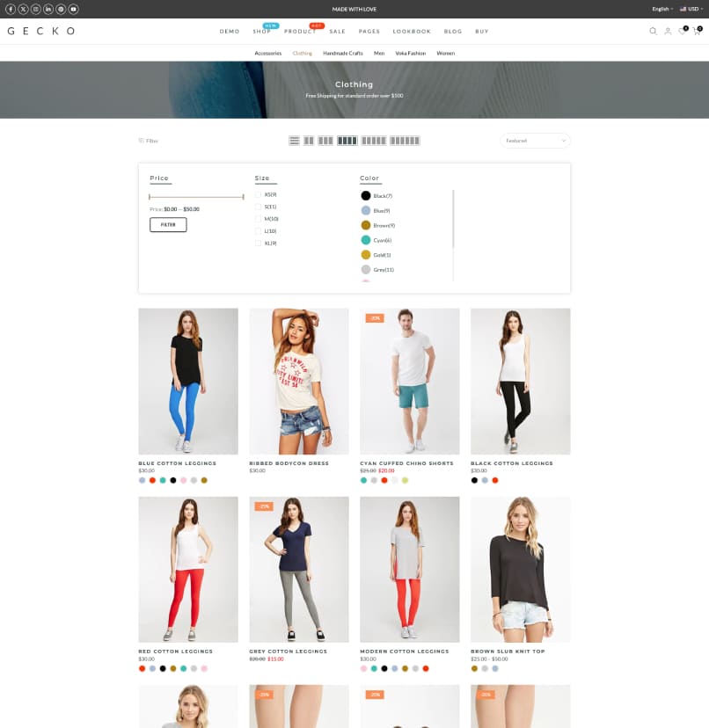
Task: Open the Modern Cotton Leggings product image
Action: pos(410,570)
